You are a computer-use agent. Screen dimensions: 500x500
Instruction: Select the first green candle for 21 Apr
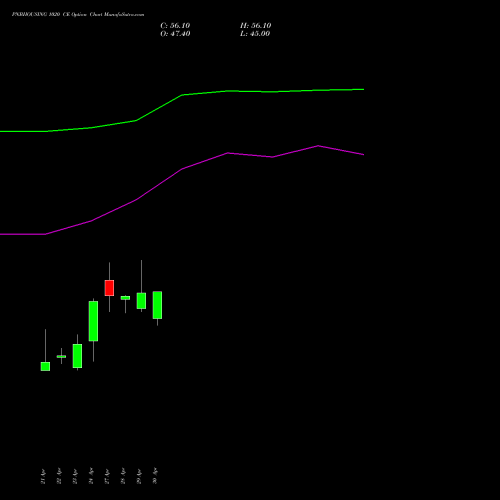click(45, 366)
